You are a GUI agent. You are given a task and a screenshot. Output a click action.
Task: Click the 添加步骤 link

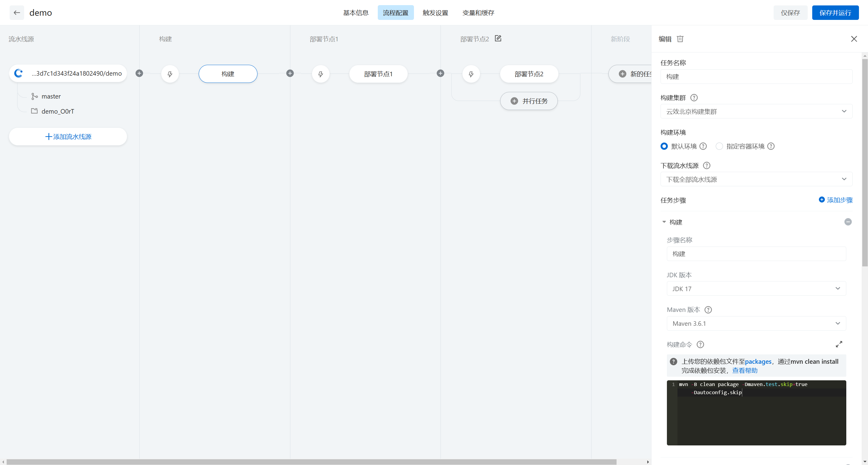coord(836,200)
